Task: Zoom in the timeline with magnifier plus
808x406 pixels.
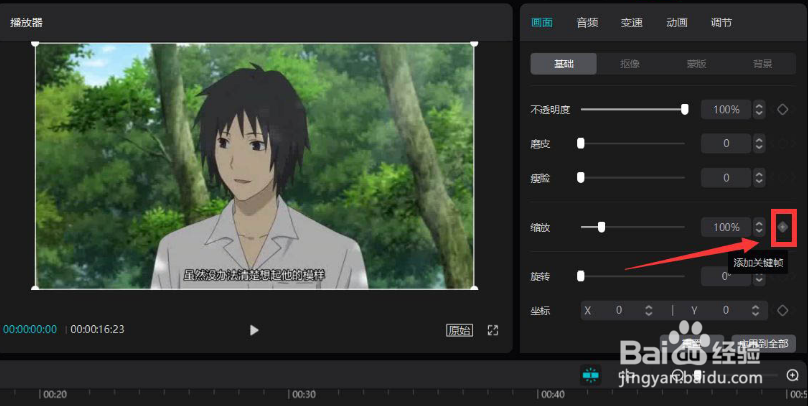Action: (x=793, y=376)
